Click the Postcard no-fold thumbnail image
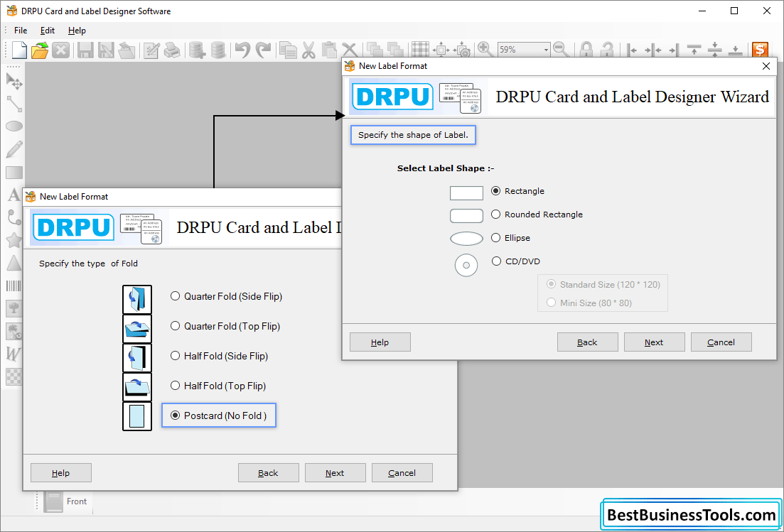This screenshot has height=532, width=784. pyautogui.click(x=137, y=416)
